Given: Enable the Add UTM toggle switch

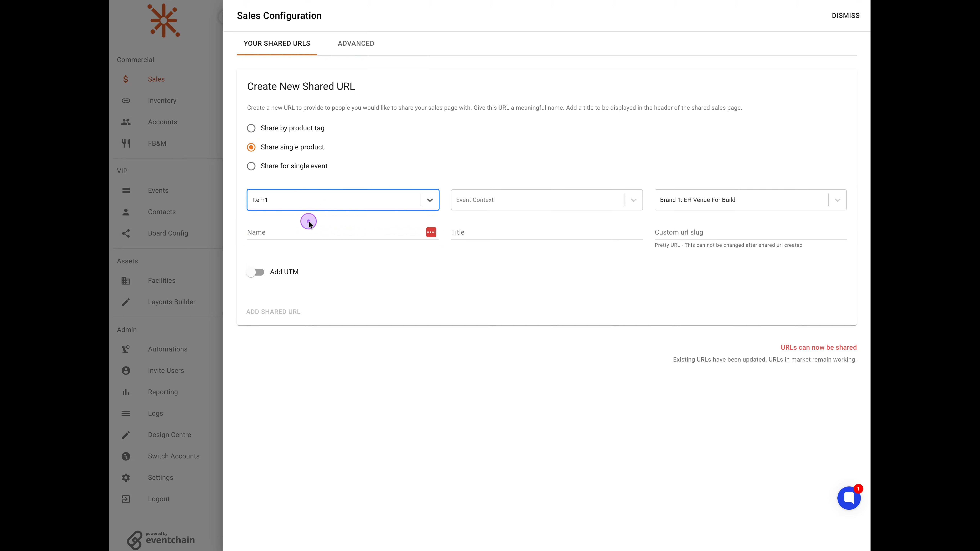Looking at the screenshot, I should (x=255, y=272).
